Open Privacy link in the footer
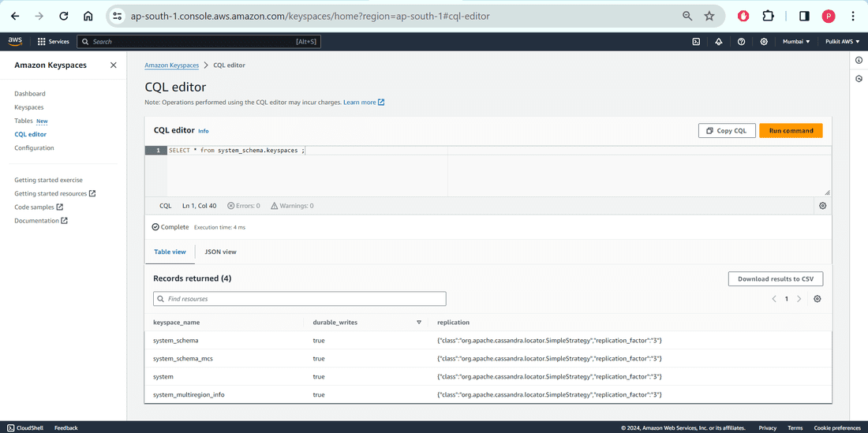The width and height of the screenshot is (868, 433). click(767, 428)
